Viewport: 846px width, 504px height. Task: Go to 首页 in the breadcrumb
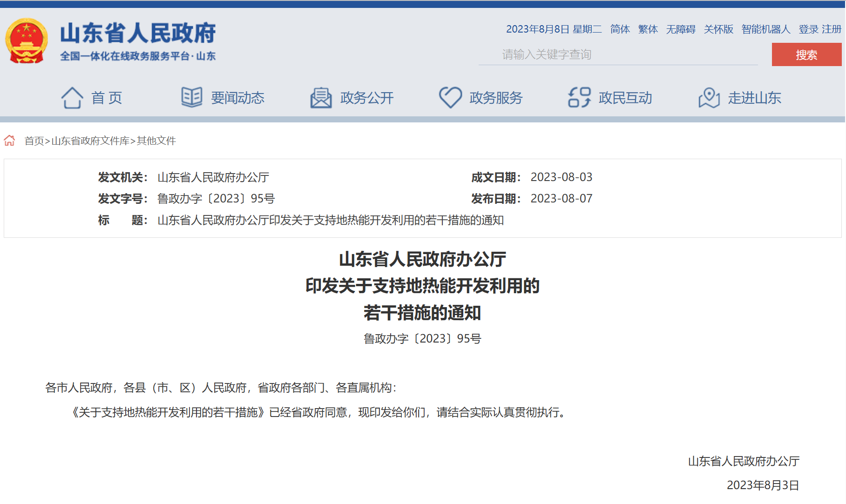point(34,141)
